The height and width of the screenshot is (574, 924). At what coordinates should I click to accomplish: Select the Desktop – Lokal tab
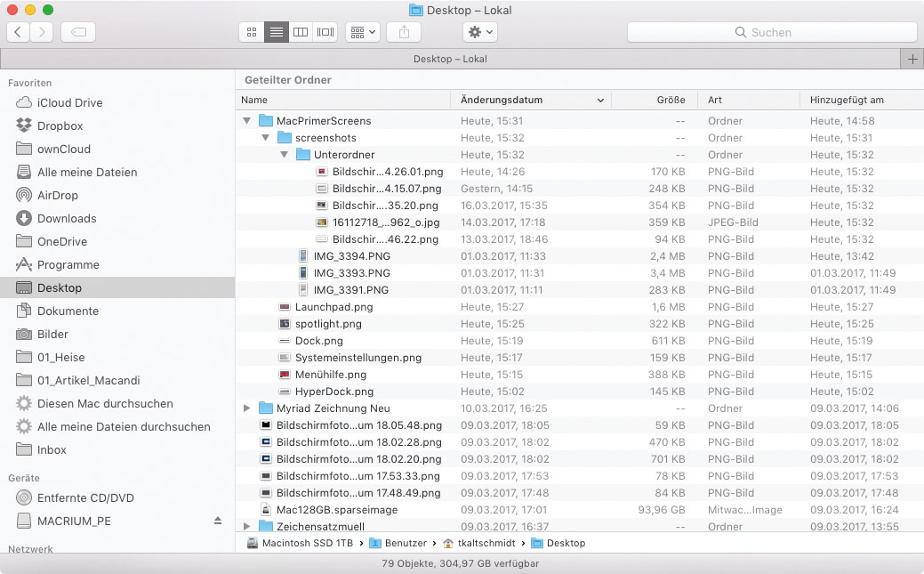(450, 59)
